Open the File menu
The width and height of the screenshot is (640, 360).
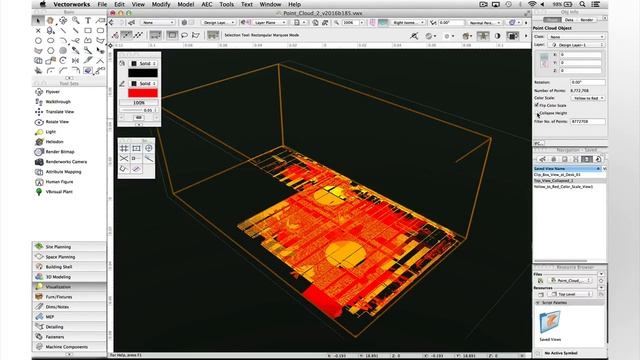coord(102,4)
